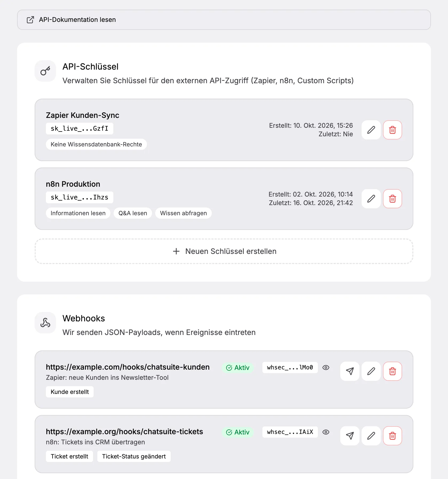Click the Kunde erstellt event tag
Screen dimensions: 448x479
coord(70,392)
